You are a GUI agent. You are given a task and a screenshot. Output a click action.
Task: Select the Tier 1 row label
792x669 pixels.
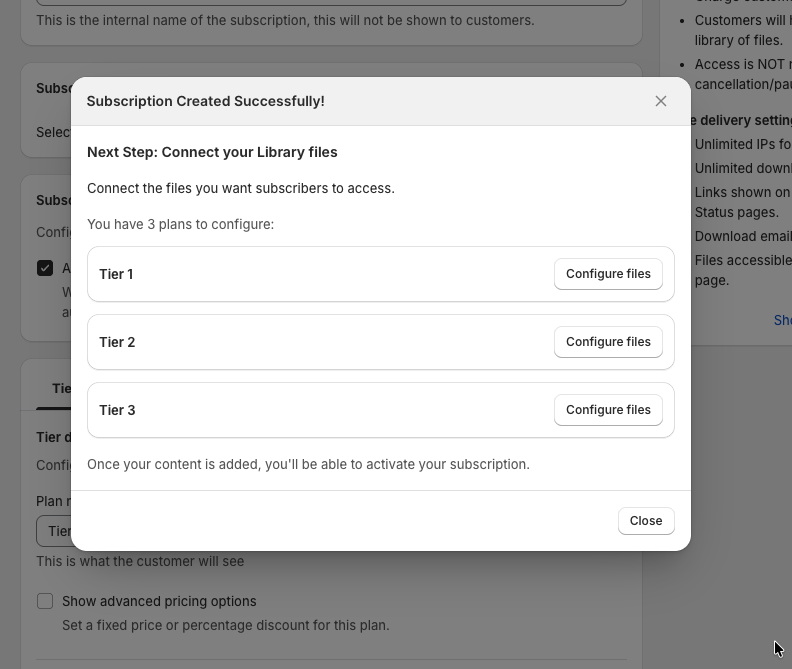[x=116, y=274]
